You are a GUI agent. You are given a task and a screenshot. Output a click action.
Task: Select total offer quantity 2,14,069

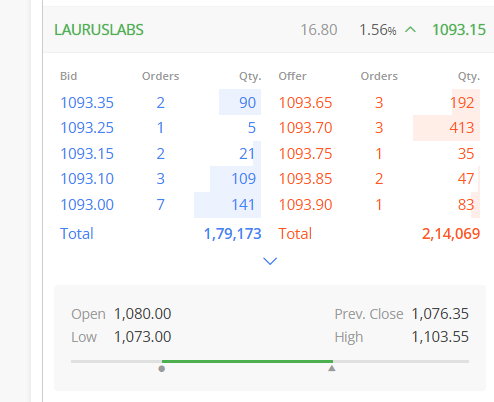451,234
